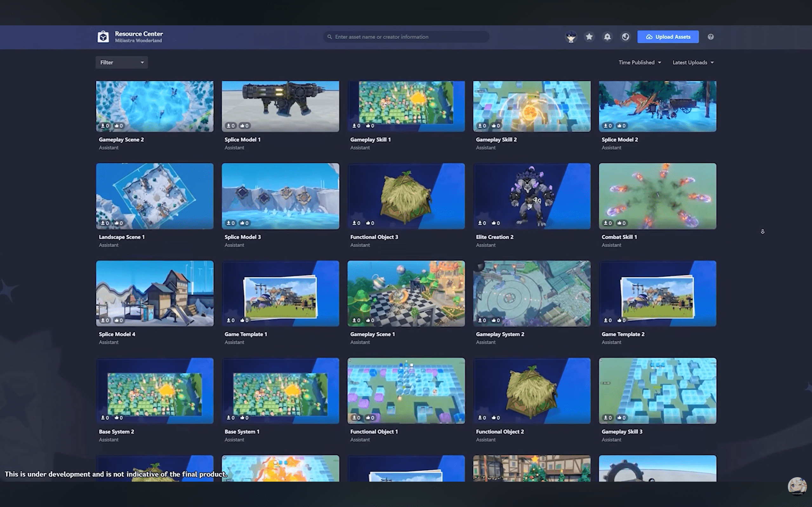Open the Functional Object 3 hut thumbnail
The height and width of the screenshot is (507, 812).
coord(406,196)
